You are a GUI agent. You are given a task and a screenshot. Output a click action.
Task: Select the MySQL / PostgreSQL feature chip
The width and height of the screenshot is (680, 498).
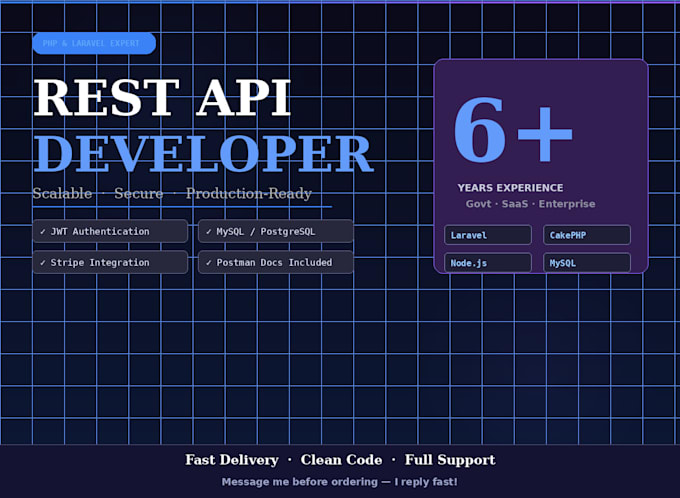pyautogui.click(x=276, y=231)
